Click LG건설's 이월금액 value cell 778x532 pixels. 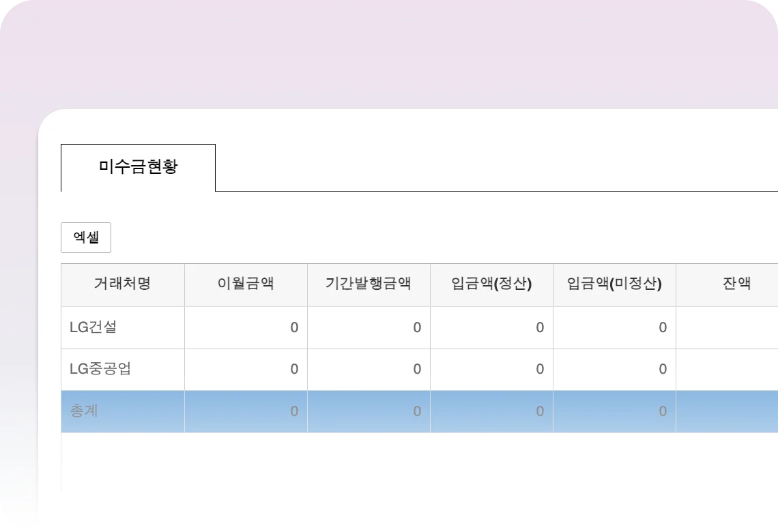click(246, 327)
